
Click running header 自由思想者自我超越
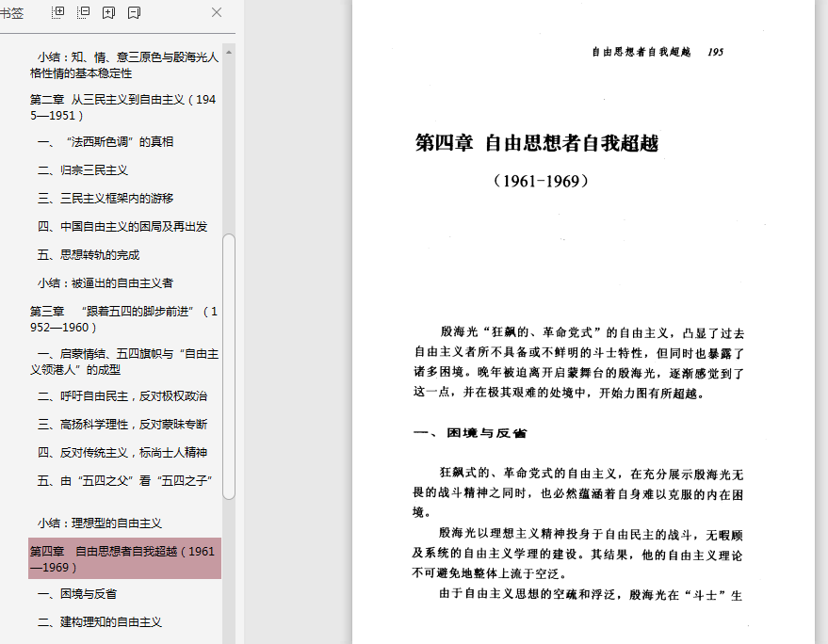pos(641,52)
